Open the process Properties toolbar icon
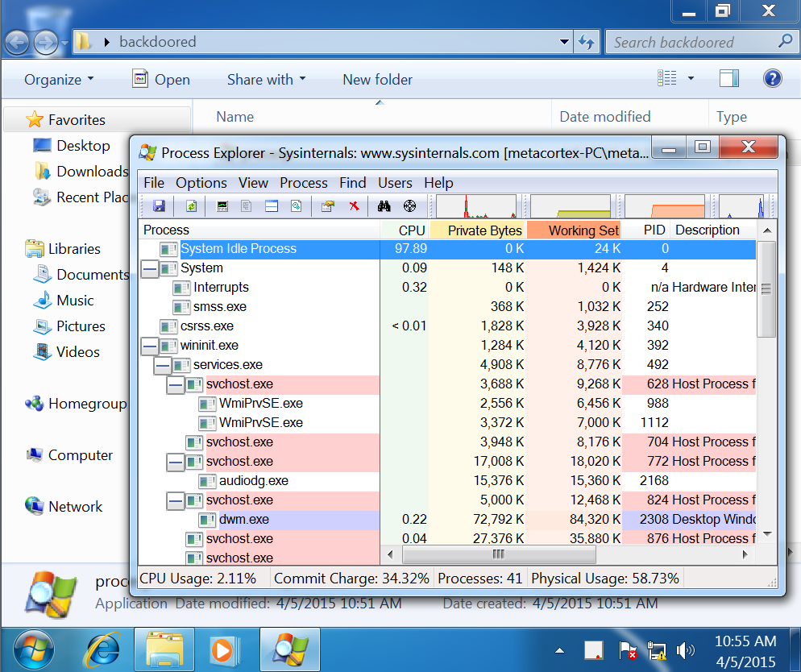The image size is (801, 672). tap(327, 206)
